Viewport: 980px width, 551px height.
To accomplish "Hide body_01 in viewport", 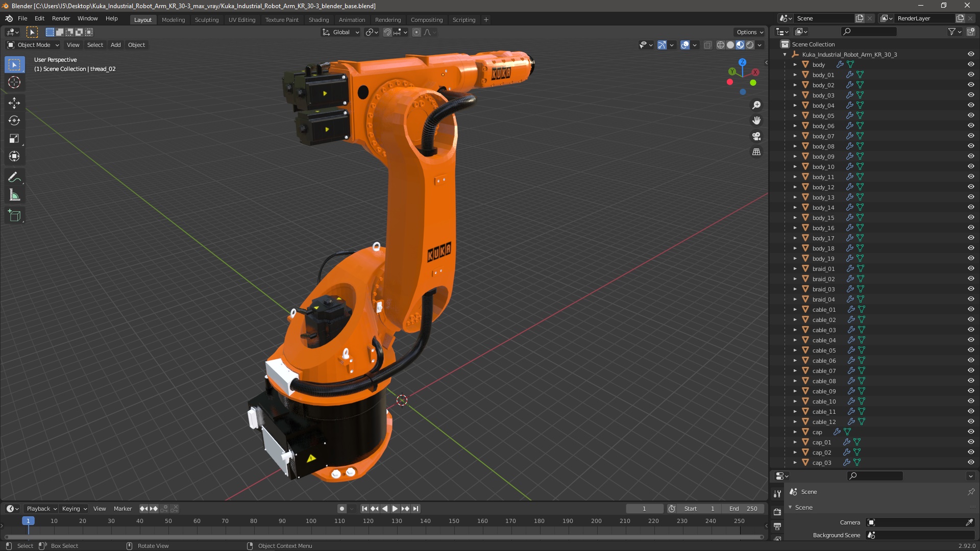I will coord(971,74).
